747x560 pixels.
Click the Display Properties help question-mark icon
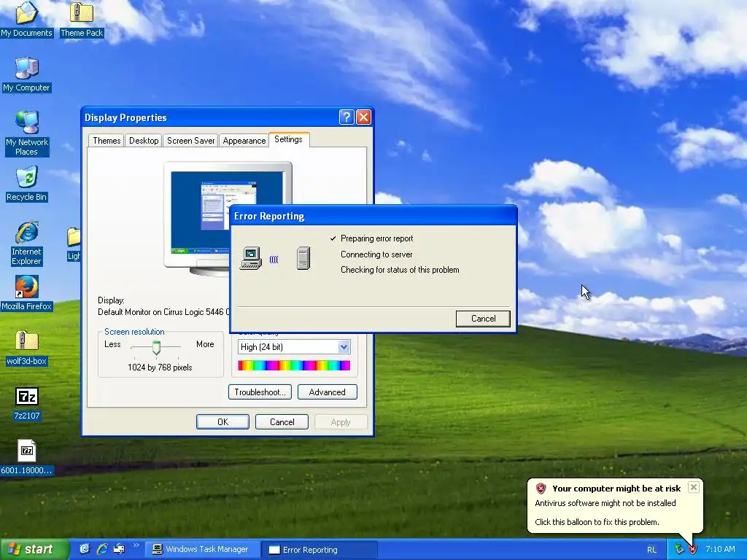[347, 117]
